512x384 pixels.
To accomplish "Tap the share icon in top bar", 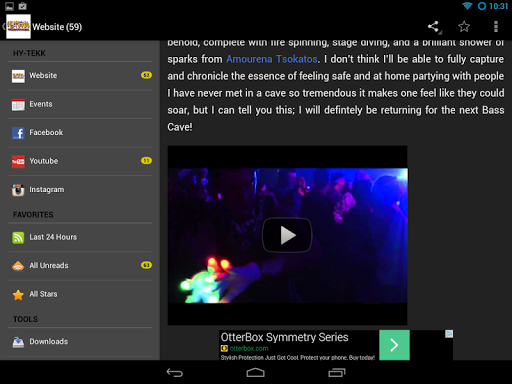I will click(434, 27).
